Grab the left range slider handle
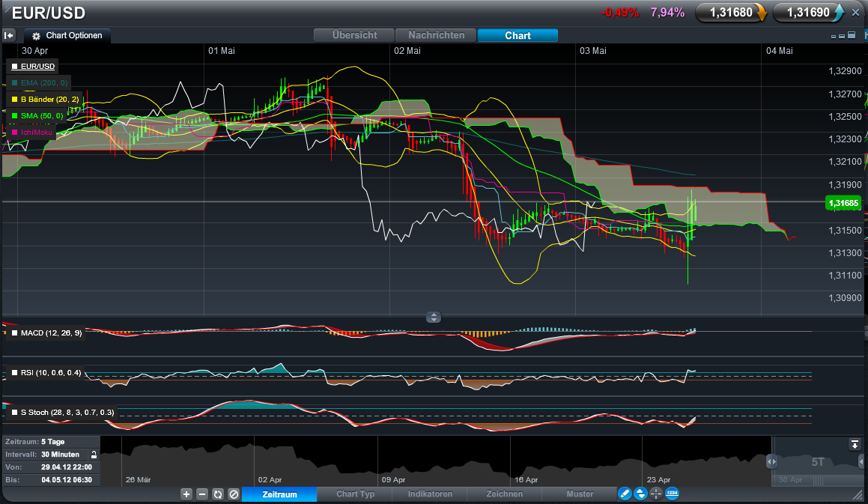The image size is (868, 504). (x=771, y=461)
